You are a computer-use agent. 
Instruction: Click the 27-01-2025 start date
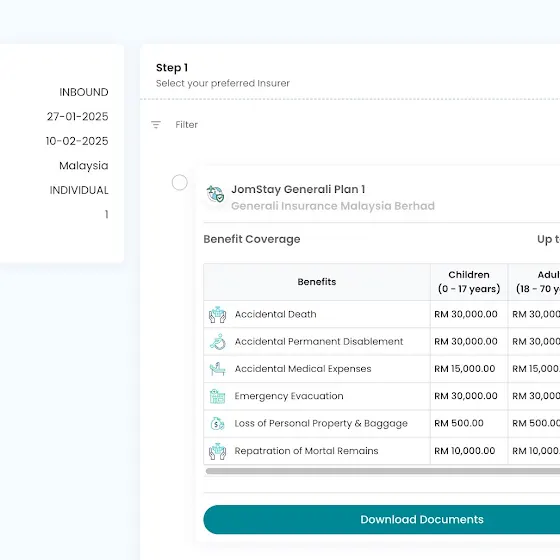78,116
